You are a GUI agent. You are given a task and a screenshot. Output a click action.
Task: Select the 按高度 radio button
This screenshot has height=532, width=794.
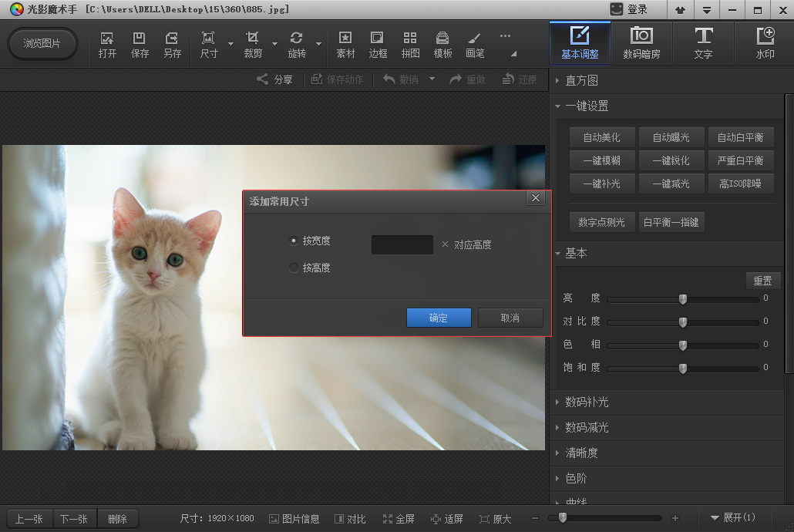click(x=293, y=268)
